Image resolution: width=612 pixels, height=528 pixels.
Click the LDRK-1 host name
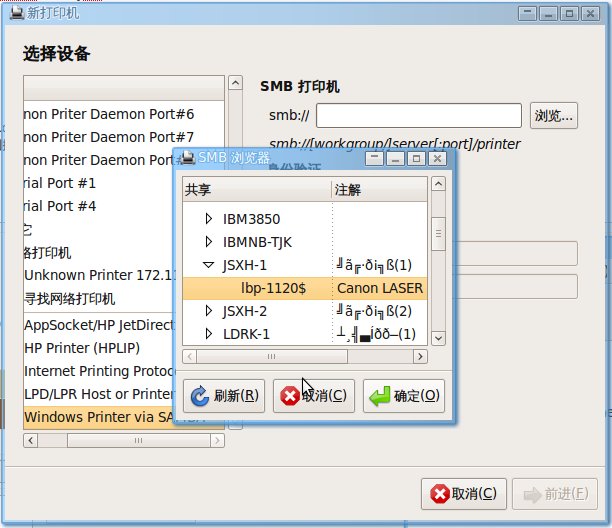point(246,334)
